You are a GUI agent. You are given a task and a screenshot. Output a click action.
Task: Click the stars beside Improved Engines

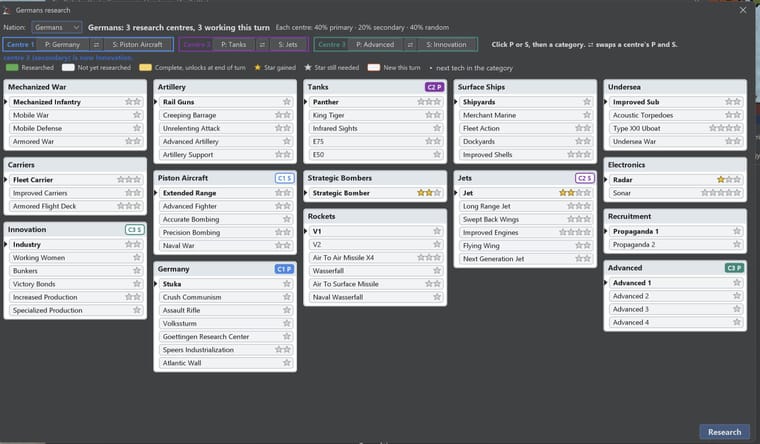click(x=575, y=233)
